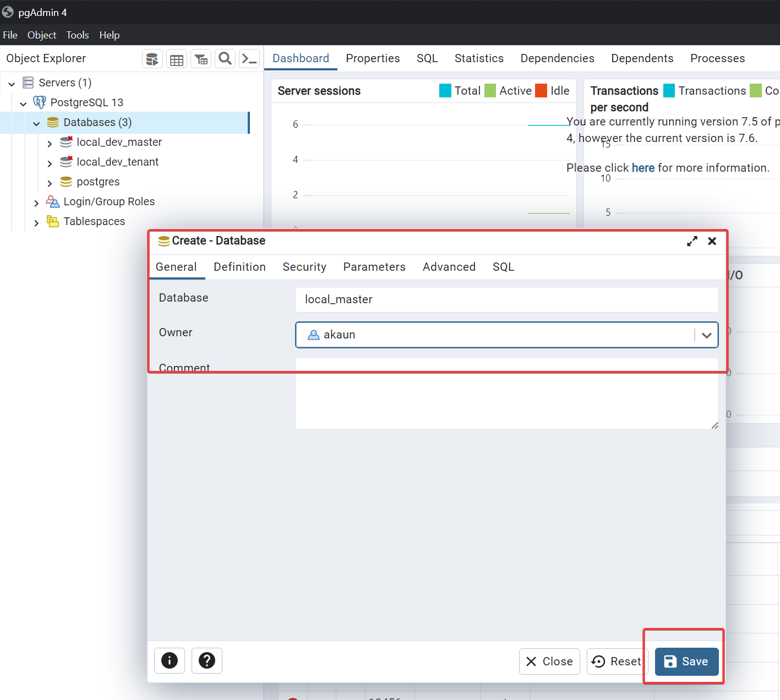780x700 pixels.
Task: Click the Total legend color swatch
Action: click(x=445, y=91)
